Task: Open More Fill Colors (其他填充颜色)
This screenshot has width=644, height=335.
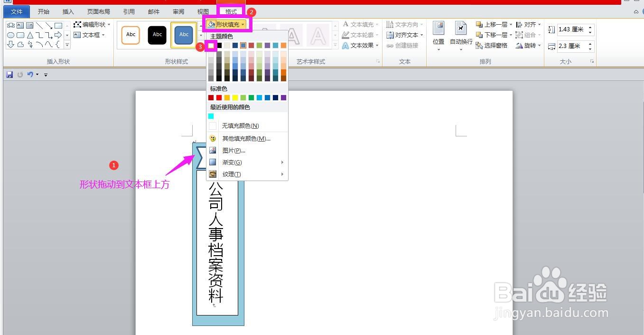Action: (x=245, y=138)
